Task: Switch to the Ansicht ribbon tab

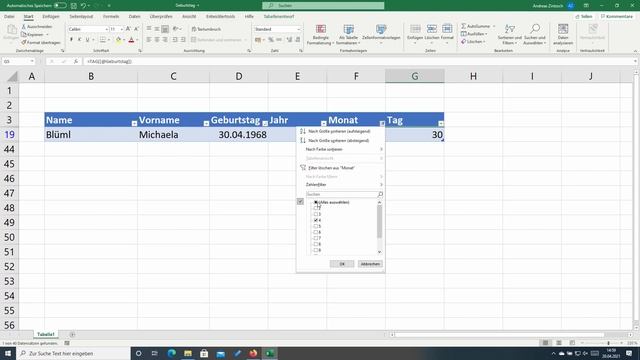Action: pyautogui.click(x=189, y=16)
